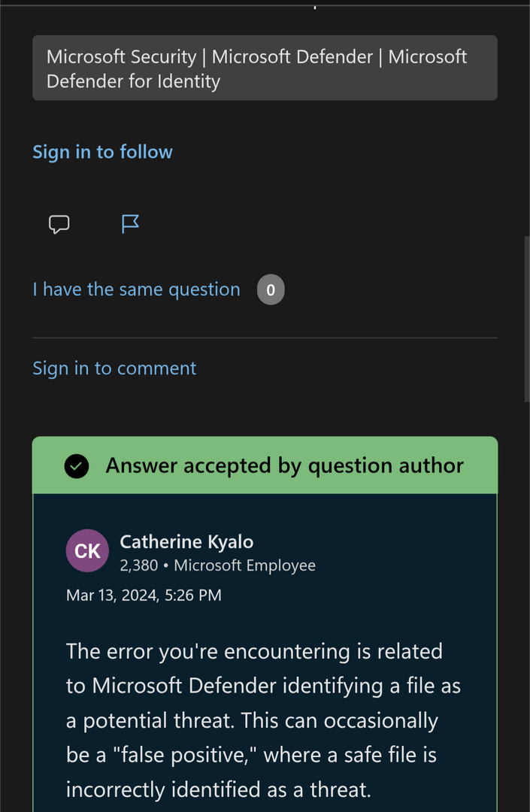Click the comment speech bubble icon

tap(59, 224)
